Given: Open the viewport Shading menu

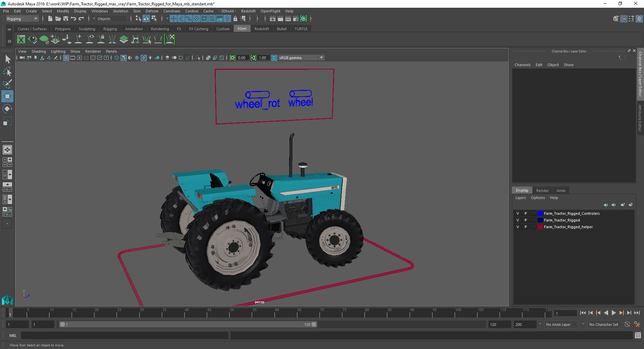Looking at the screenshot, I should [39, 51].
